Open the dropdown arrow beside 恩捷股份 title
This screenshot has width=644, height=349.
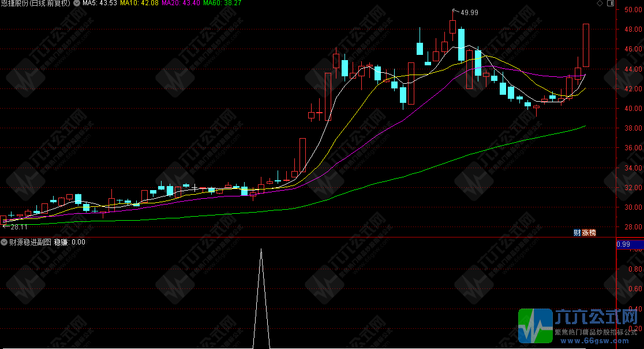[77, 3]
